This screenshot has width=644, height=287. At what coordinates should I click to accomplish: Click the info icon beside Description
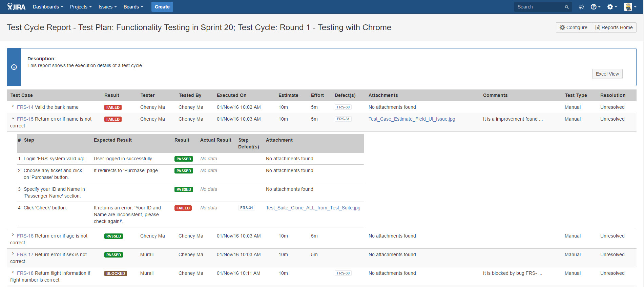tap(14, 67)
